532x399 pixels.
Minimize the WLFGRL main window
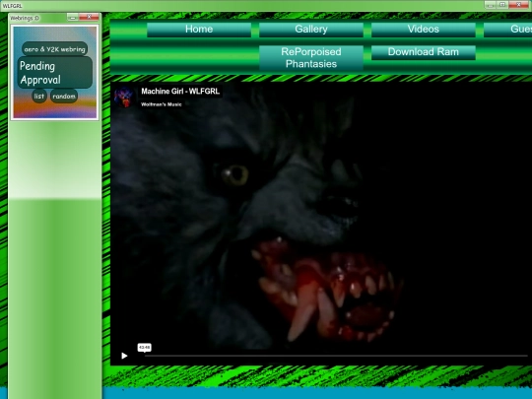(x=490, y=5)
